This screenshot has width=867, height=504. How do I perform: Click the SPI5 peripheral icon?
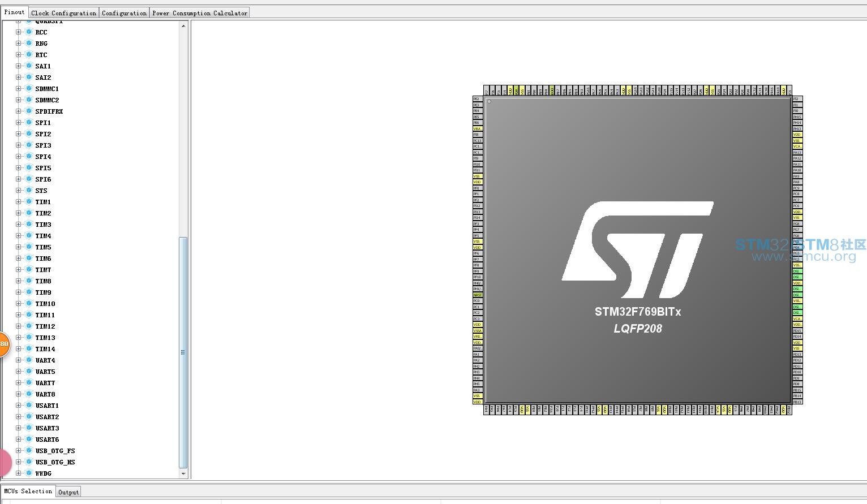29,168
